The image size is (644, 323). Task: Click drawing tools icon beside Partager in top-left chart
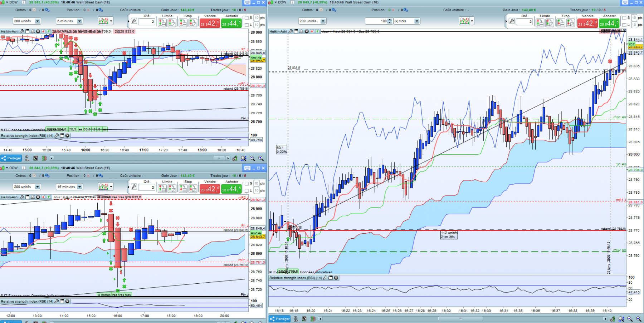[x=27, y=158]
